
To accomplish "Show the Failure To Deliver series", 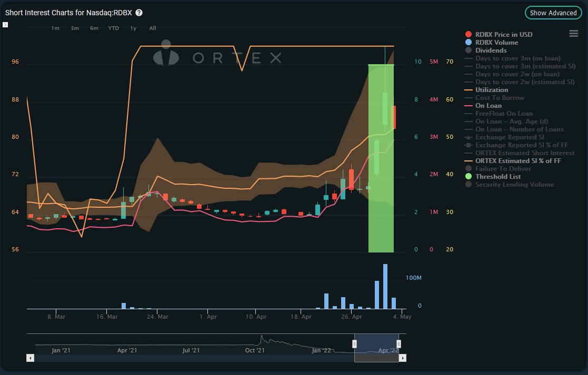I will click(499, 169).
